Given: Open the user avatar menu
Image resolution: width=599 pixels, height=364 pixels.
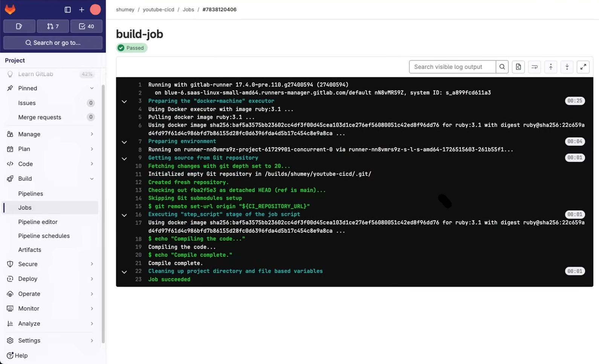Looking at the screenshot, I should click(95, 10).
